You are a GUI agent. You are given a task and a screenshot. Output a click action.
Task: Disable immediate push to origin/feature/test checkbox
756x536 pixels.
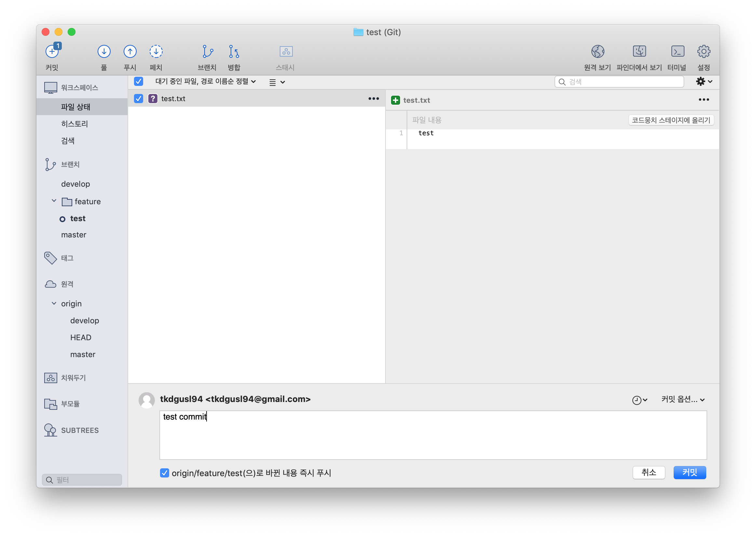tap(164, 473)
